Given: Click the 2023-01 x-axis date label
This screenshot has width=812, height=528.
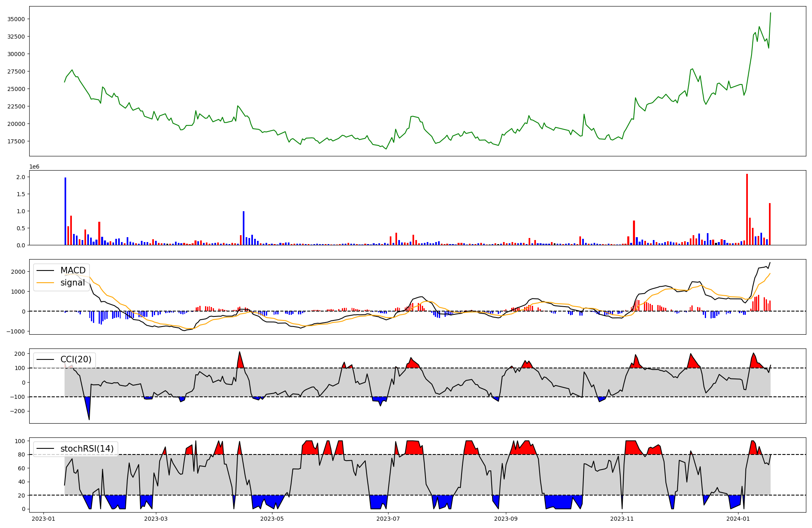Looking at the screenshot, I should pos(43,519).
